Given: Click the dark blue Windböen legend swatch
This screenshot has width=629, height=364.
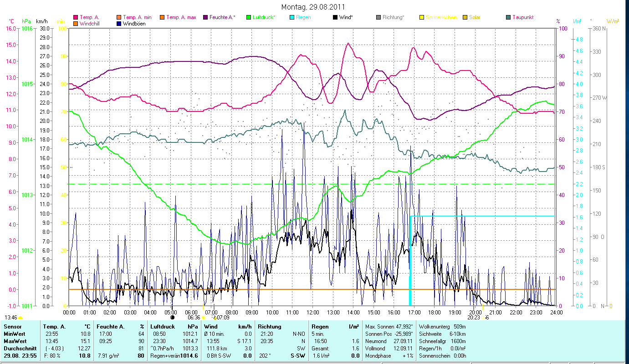Looking at the screenshot, I should click(x=119, y=23).
